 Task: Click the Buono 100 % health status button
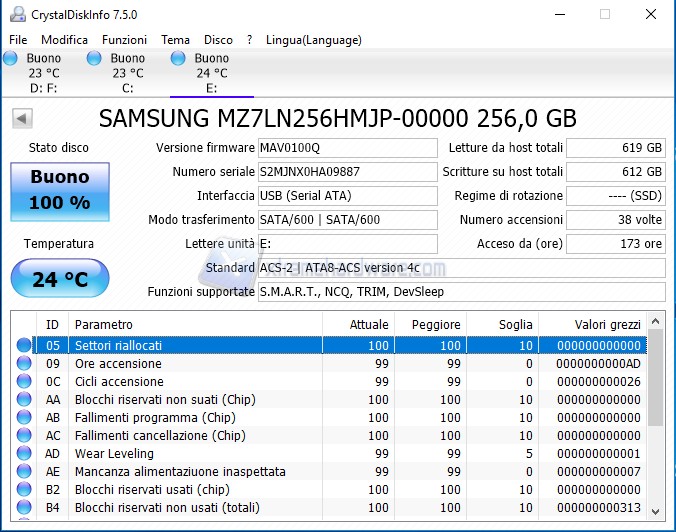click(59, 190)
